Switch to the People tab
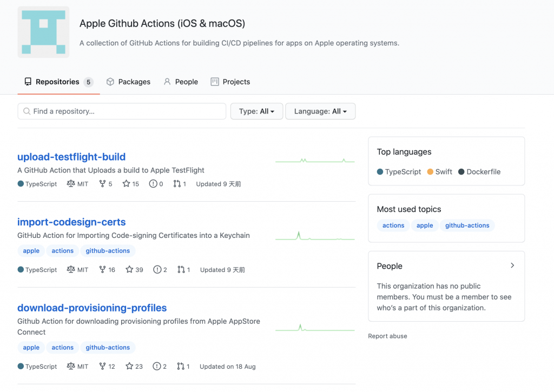This screenshot has width=554, height=392. 181,82
